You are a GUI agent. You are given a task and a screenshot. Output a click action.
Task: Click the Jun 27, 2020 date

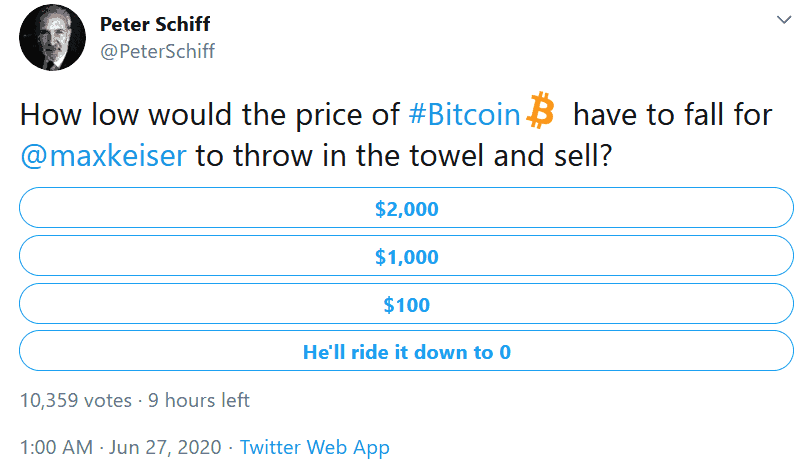pos(165,447)
